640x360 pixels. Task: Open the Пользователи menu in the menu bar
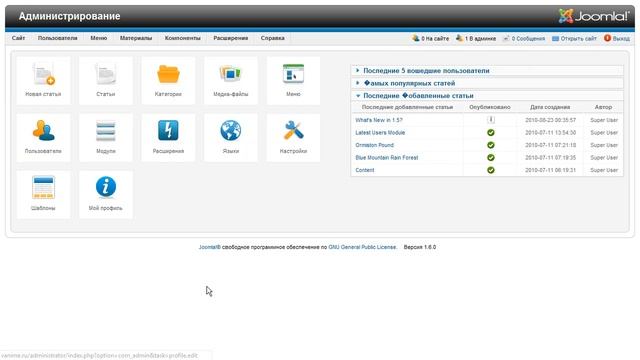pos(58,38)
